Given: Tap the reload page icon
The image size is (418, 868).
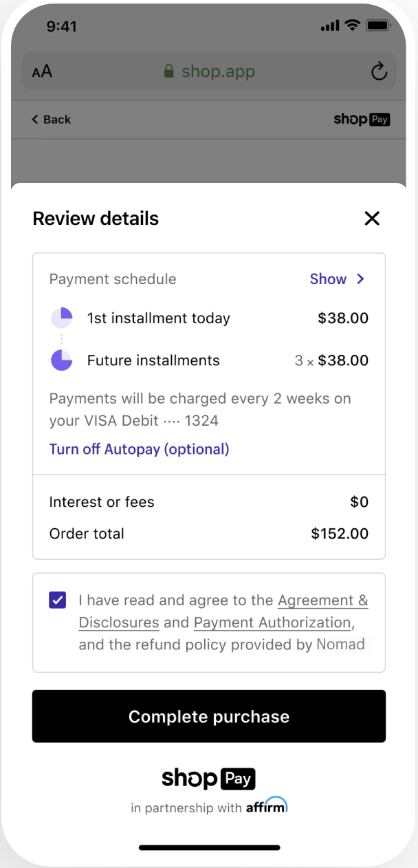Looking at the screenshot, I should [x=379, y=72].
